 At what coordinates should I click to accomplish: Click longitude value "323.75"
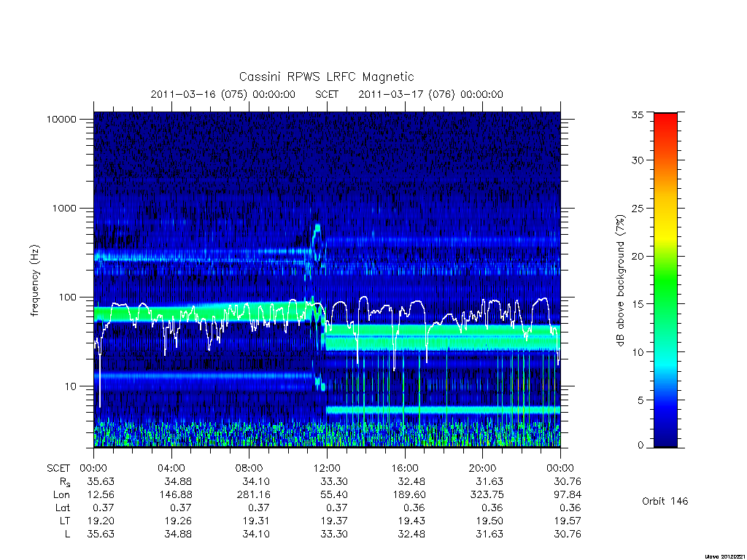[x=487, y=495]
